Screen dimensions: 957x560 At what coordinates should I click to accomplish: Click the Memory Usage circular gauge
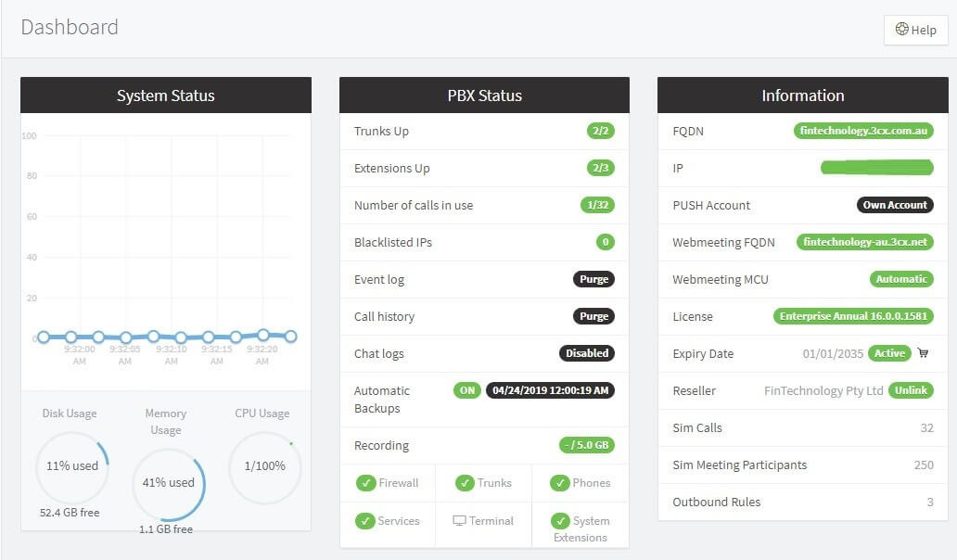point(168,483)
